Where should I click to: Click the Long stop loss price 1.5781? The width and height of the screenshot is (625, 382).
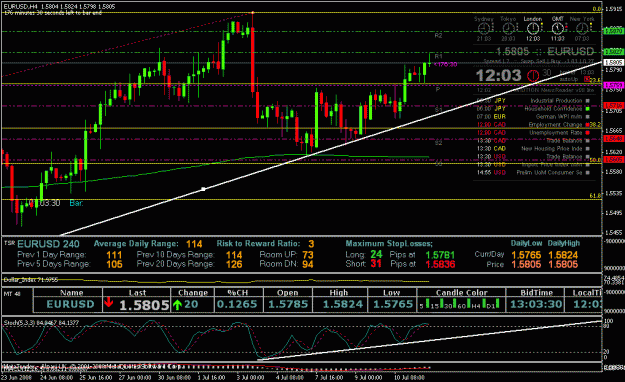click(440, 255)
